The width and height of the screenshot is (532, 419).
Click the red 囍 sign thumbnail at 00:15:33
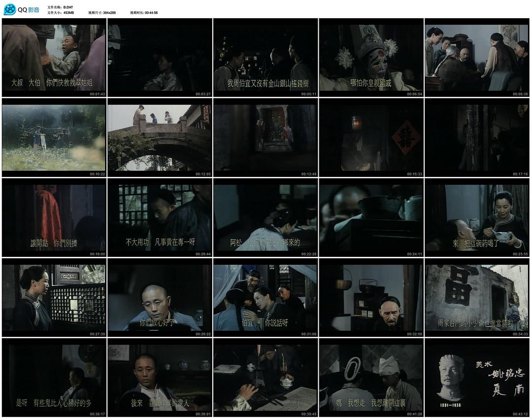371,138
